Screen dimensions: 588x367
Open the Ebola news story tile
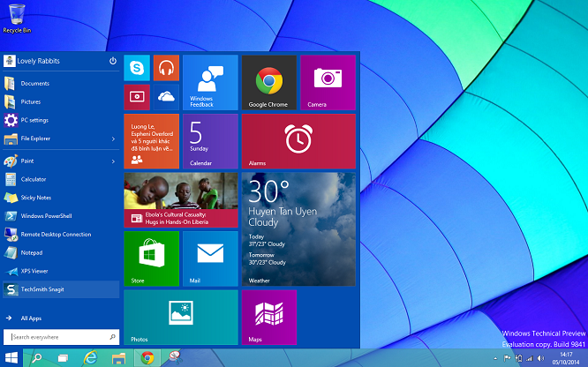point(181,199)
